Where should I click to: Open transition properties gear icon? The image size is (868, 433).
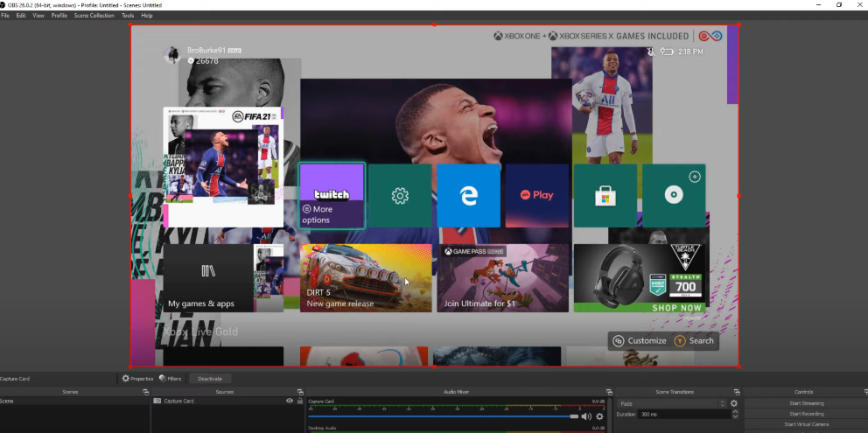coord(734,403)
